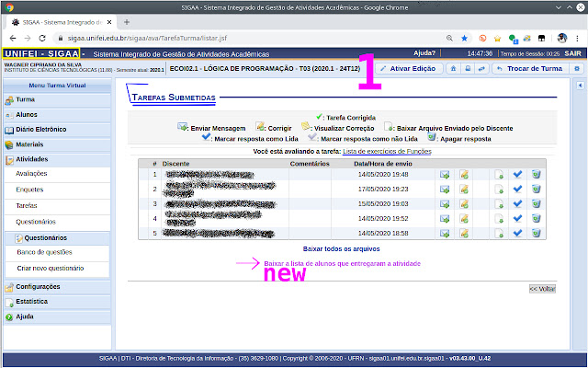Viewport: 588px width, 368px height.
Task: Click the browser address bar URL
Action: click(147, 39)
